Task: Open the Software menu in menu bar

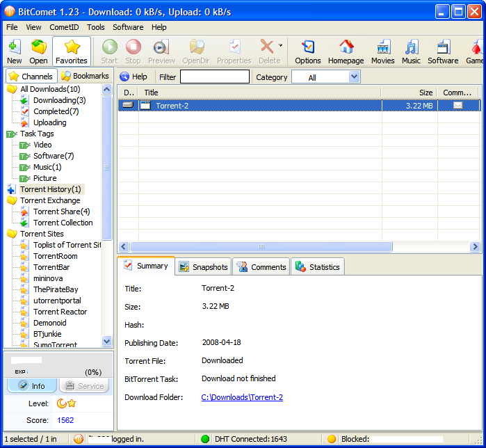Action: tap(128, 27)
